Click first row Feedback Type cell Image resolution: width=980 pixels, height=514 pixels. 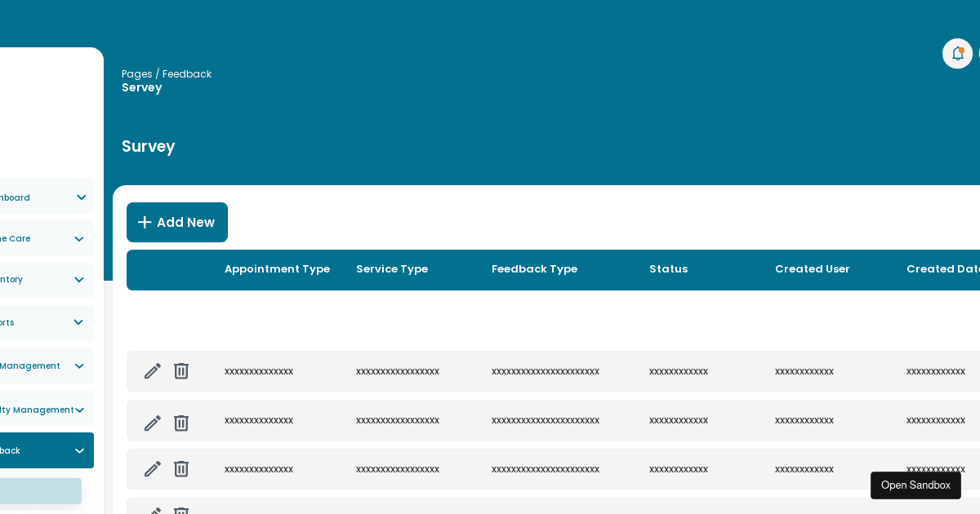(x=546, y=371)
